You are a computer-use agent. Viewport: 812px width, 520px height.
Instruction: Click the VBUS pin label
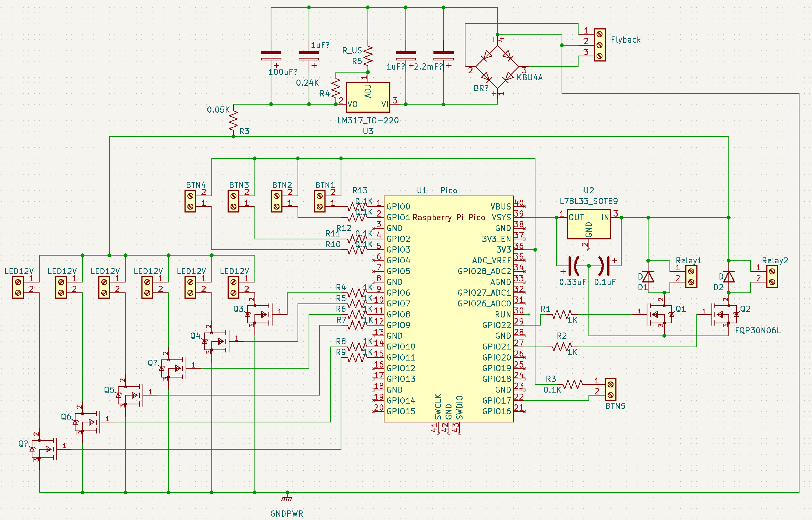[501, 207]
